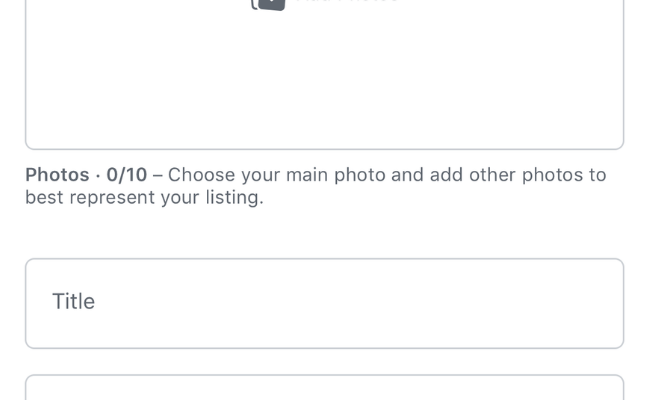
Task: Select the partially visible field below Title
Action: tap(324, 389)
